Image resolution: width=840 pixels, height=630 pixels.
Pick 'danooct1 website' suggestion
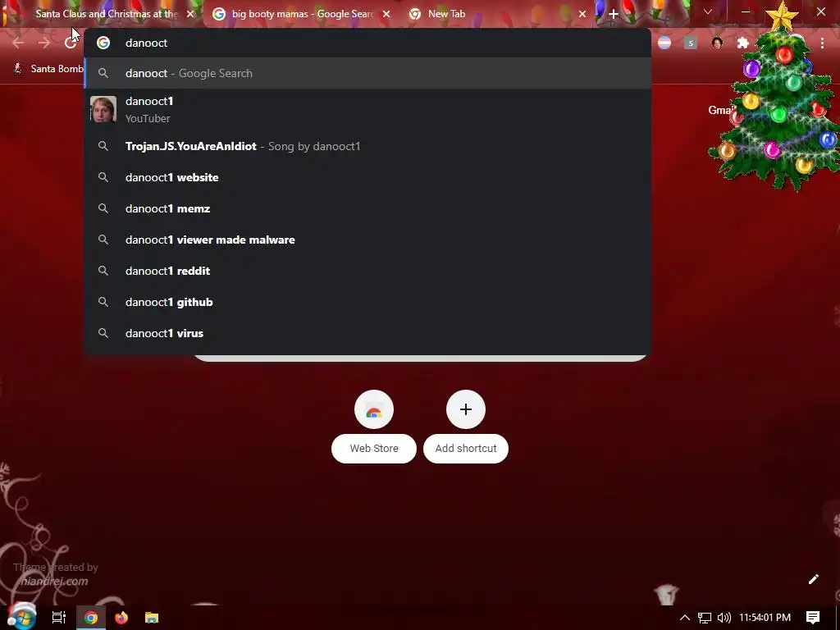(367, 177)
